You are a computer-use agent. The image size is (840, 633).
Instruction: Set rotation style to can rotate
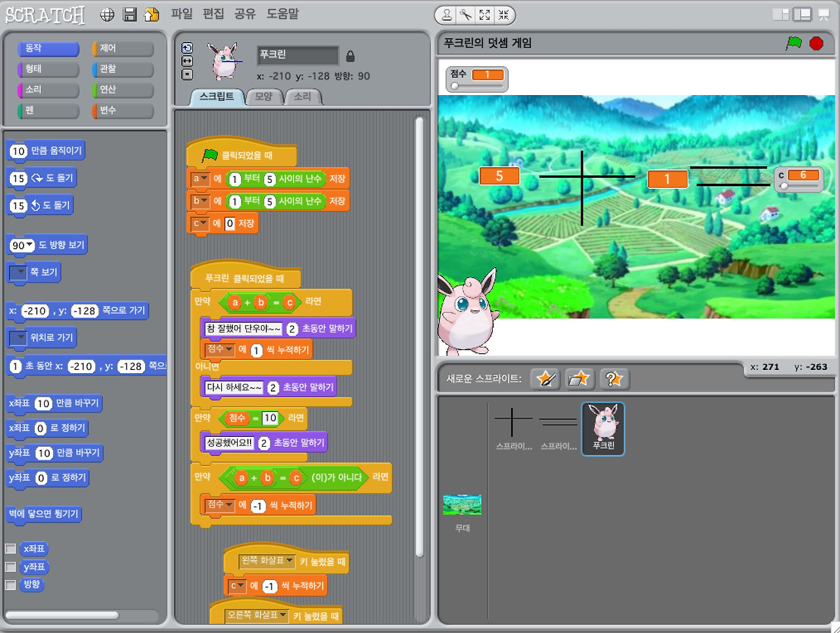click(187, 48)
